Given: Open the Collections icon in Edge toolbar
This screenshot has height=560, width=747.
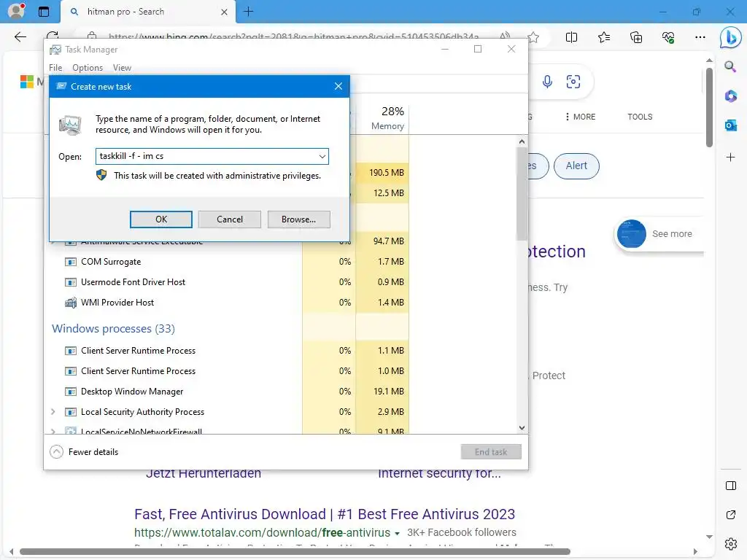Looking at the screenshot, I should tap(636, 37).
